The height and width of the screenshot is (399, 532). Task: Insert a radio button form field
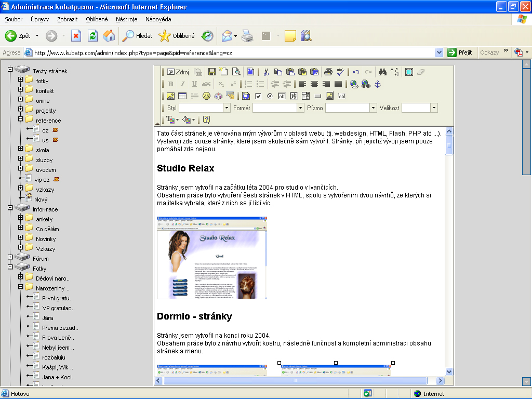click(x=270, y=96)
